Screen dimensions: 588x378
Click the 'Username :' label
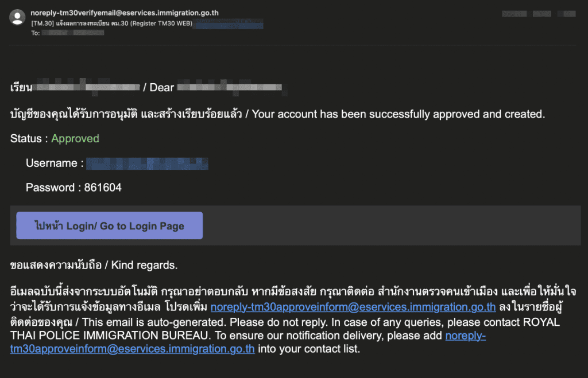[55, 163]
